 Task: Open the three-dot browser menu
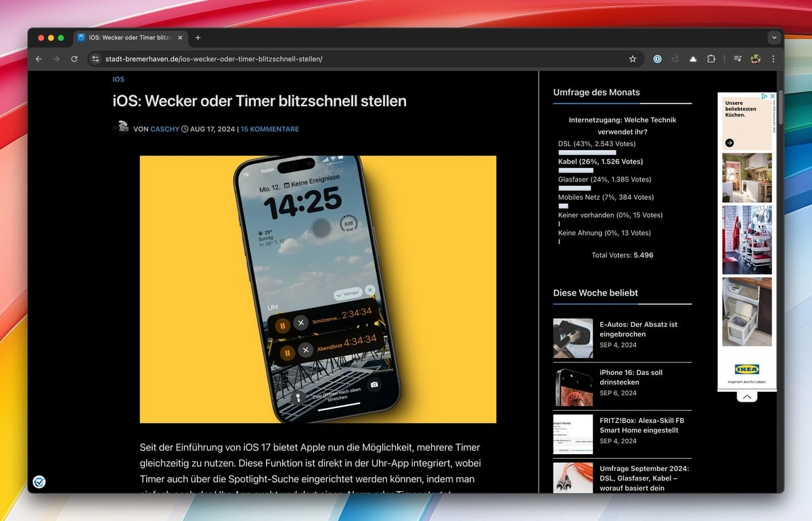pyautogui.click(x=773, y=59)
